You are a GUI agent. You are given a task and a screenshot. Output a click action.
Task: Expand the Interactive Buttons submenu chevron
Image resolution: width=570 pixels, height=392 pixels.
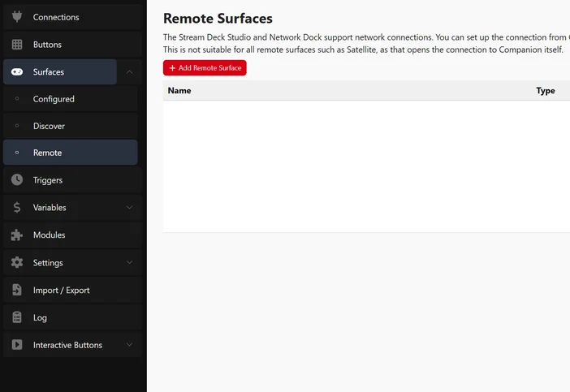point(129,345)
